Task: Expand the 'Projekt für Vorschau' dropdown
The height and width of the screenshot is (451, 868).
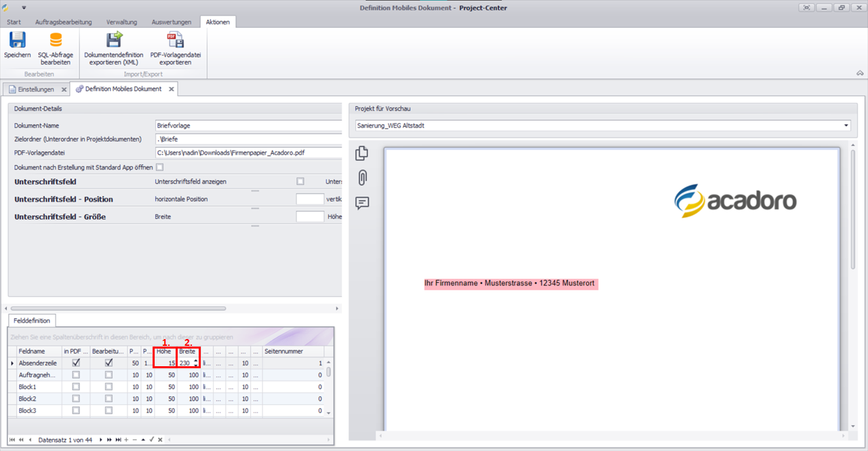Action: 846,125
